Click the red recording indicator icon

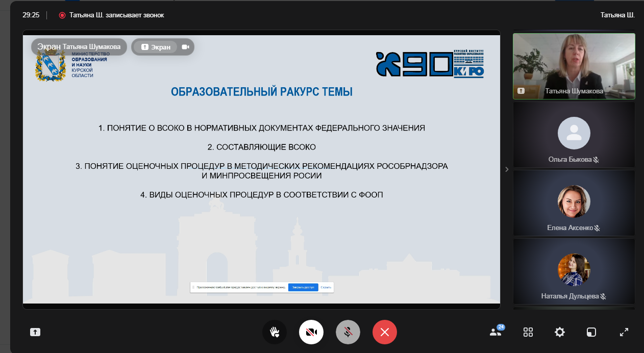coord(62,15)
